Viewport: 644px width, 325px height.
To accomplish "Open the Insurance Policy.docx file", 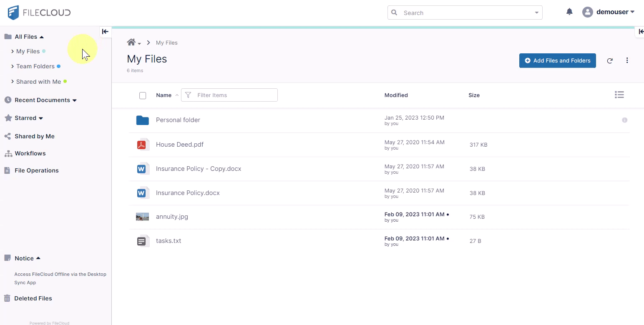I will (x=188, y=193).
